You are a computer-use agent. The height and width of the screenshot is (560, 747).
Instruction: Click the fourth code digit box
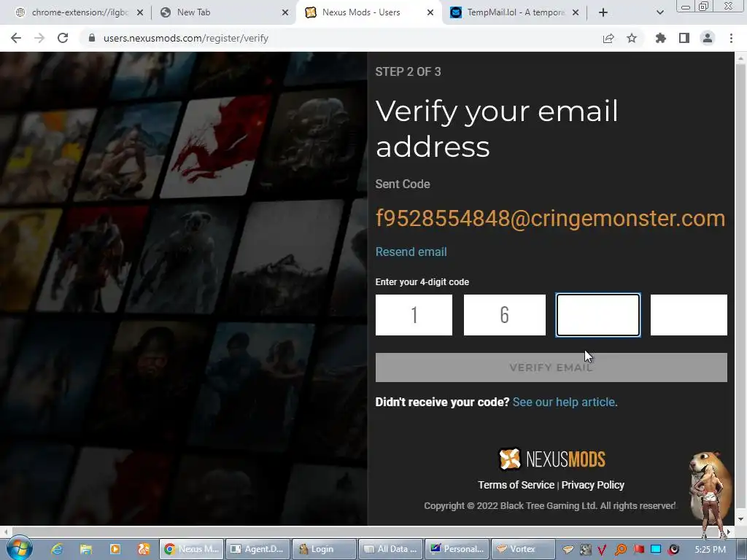click(689, 315)
